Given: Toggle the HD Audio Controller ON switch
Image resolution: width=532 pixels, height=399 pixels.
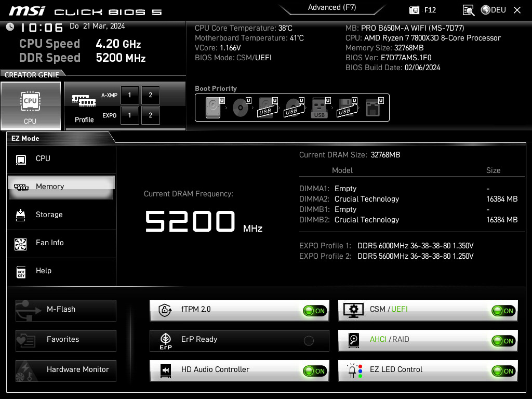Looking at the screenshot, I should click(315, 371).
